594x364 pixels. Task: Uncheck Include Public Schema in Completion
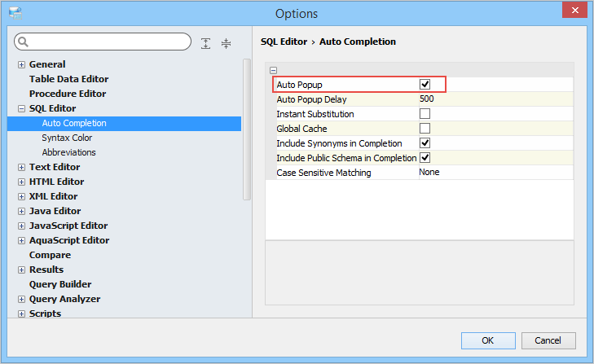[425, 158]
